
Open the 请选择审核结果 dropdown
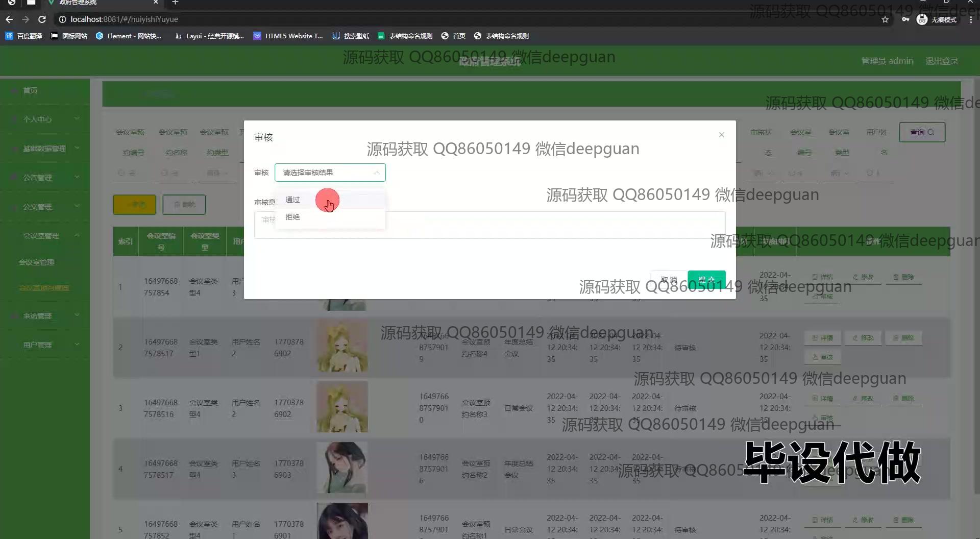[x=330, y=173]
